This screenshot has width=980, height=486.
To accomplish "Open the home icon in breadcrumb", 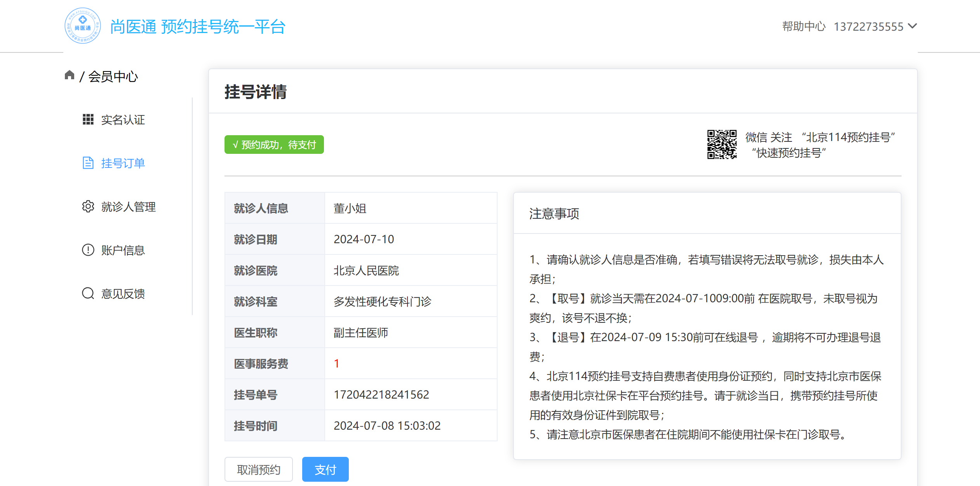I will tap(70, 75).
